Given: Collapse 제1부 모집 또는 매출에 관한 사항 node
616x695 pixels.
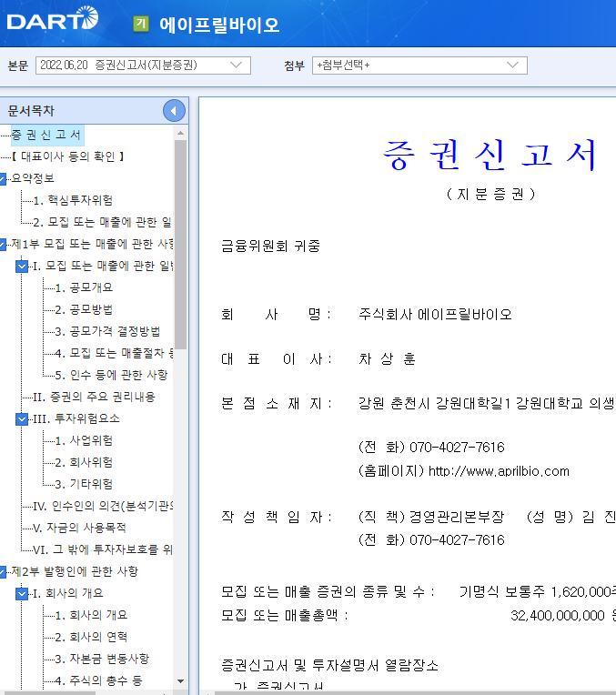Looking at the screenshot, I should click(x=2, y=244).
